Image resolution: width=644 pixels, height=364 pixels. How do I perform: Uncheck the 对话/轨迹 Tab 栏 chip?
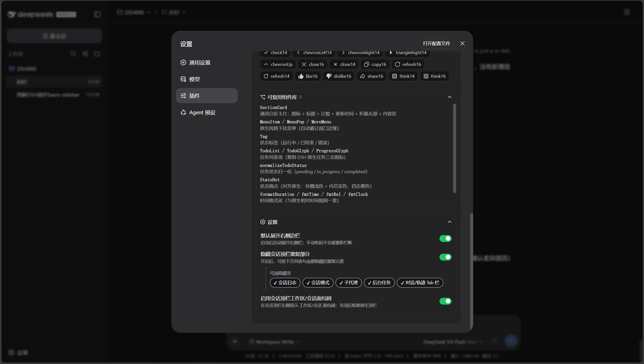(420, 283)
